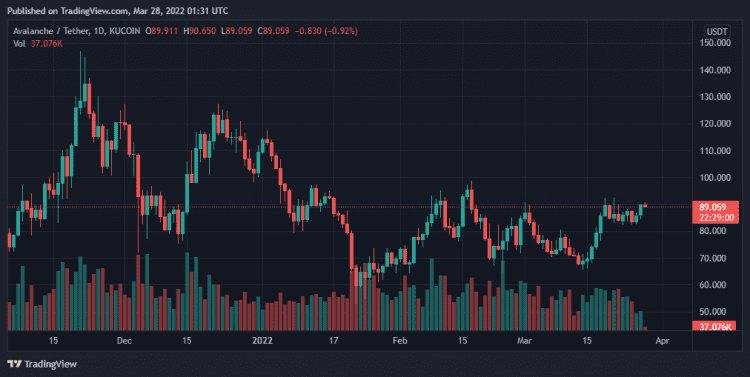This screenshot has width=750, height=377.
Task: Click the 37.076K volume scale tag
Action: pyautogui.click(x=715, y=327)
